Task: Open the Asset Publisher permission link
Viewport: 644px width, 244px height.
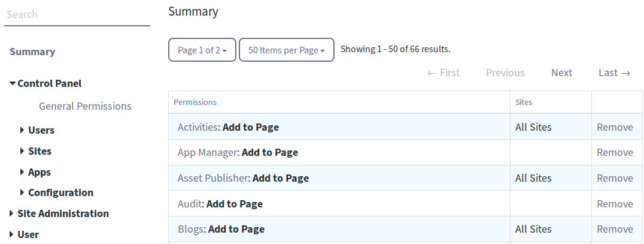Action: 212,178
